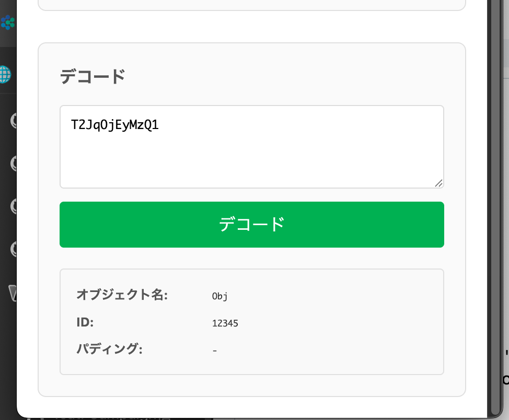Image resolution: width=509 pixels, height=420 pixels.
Task: Select the padding dash value
Action: click(x=215, y=351)
